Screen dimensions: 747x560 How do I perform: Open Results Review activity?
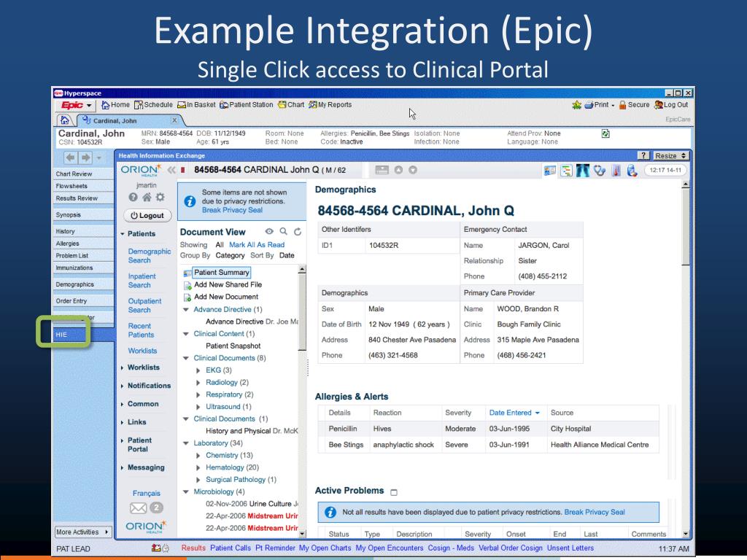(83, 198)
